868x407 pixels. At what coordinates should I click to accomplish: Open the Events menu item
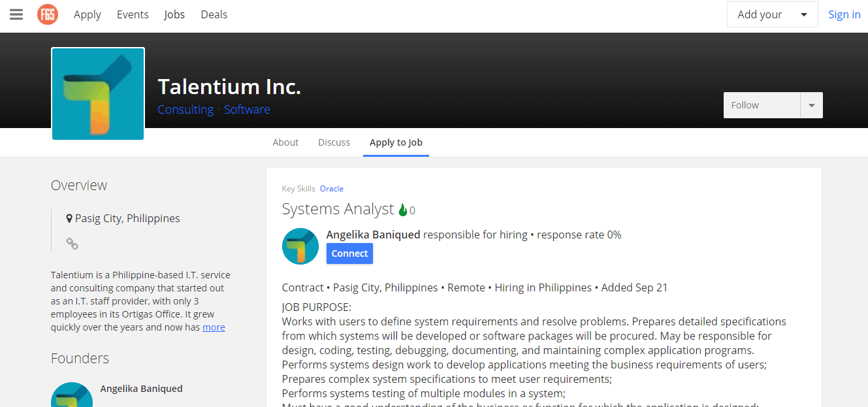[x=133, y=14]
